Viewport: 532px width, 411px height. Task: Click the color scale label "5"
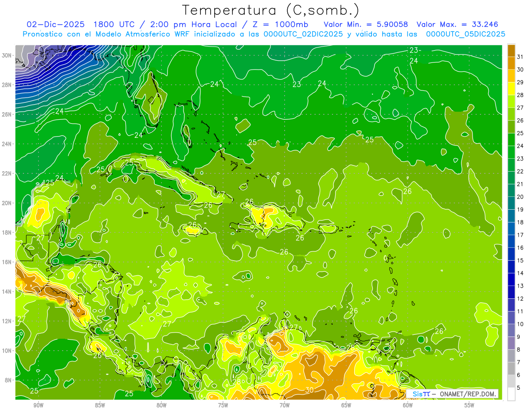point(519,388)
